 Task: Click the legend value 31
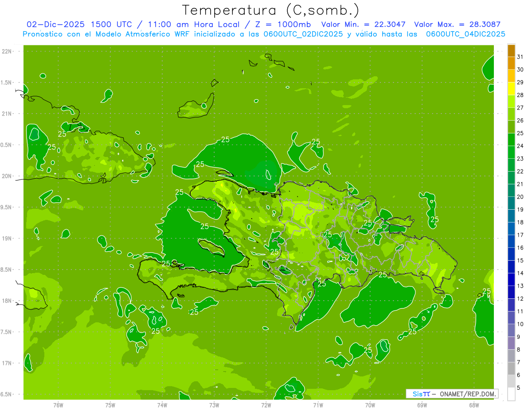click(x=520, y=57)
